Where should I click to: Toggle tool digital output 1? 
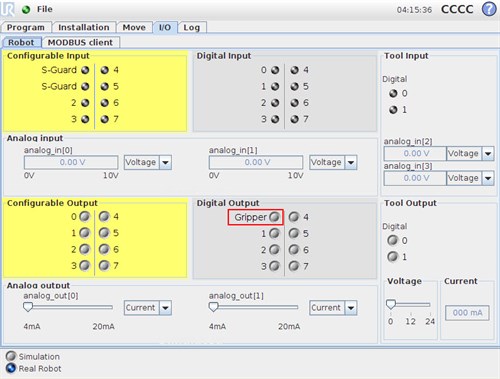coord(393,256)
